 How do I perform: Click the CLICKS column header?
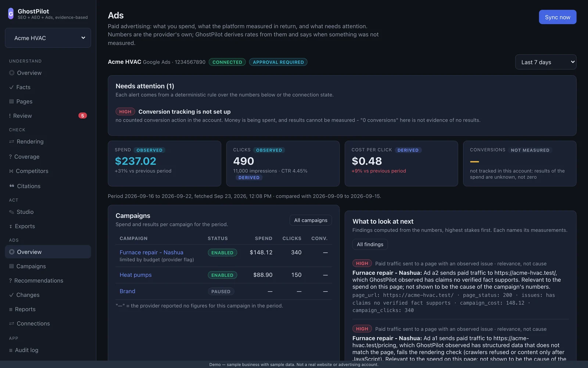(x=292, y=238)
